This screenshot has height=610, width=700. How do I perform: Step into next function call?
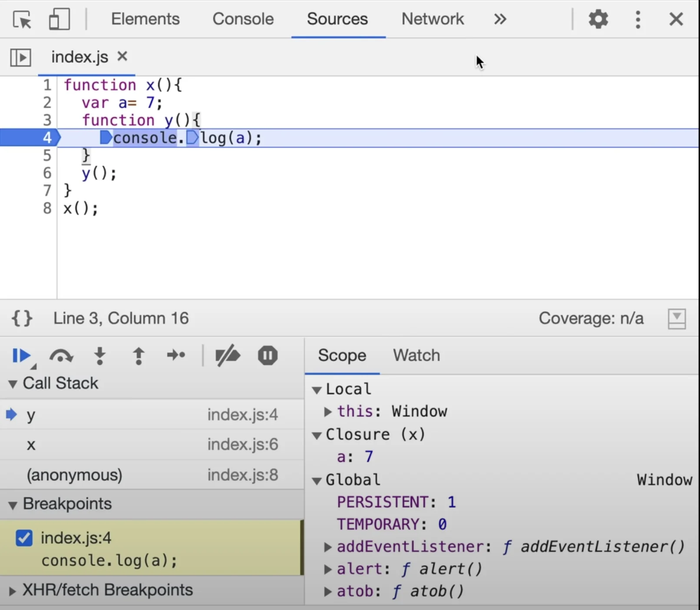click(x=100, y=356)
